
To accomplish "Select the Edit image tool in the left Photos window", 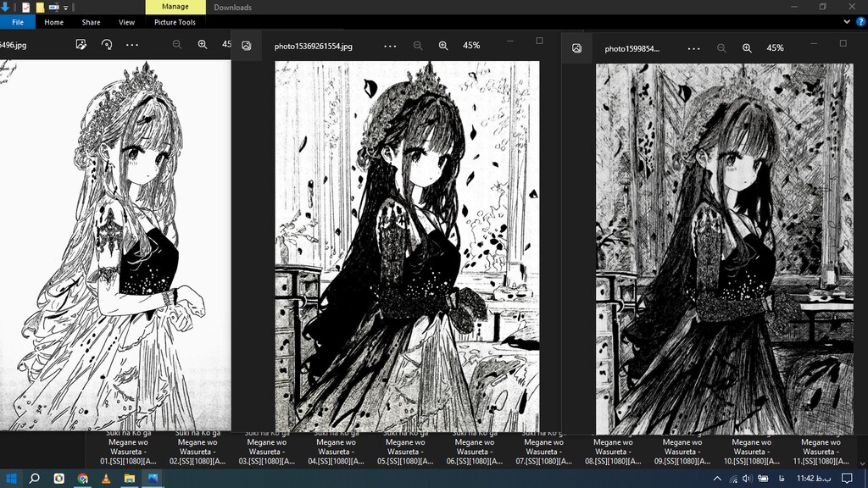I will tap(81, 44).
